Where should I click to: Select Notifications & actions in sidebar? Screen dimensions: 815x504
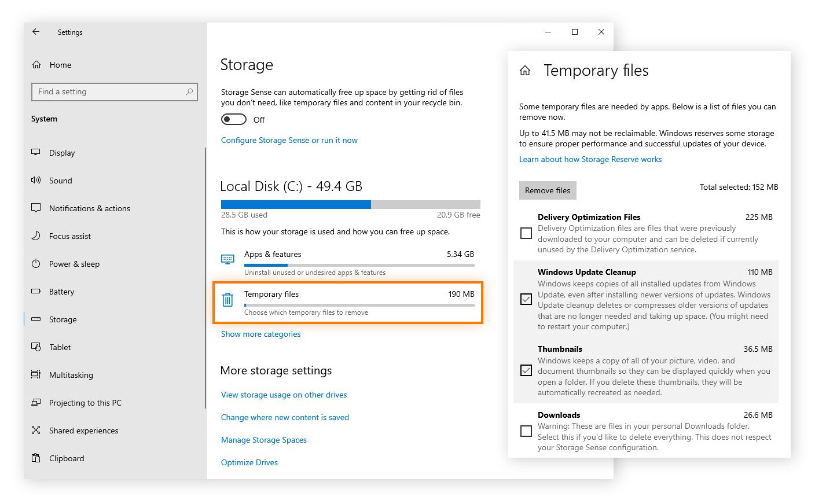[89, 208]
